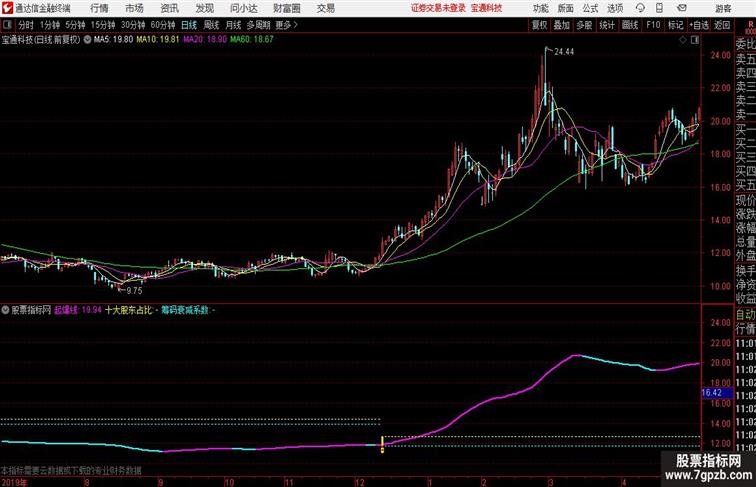Select the 周线 weekly chart tab
756x487 pixels.
211,25
